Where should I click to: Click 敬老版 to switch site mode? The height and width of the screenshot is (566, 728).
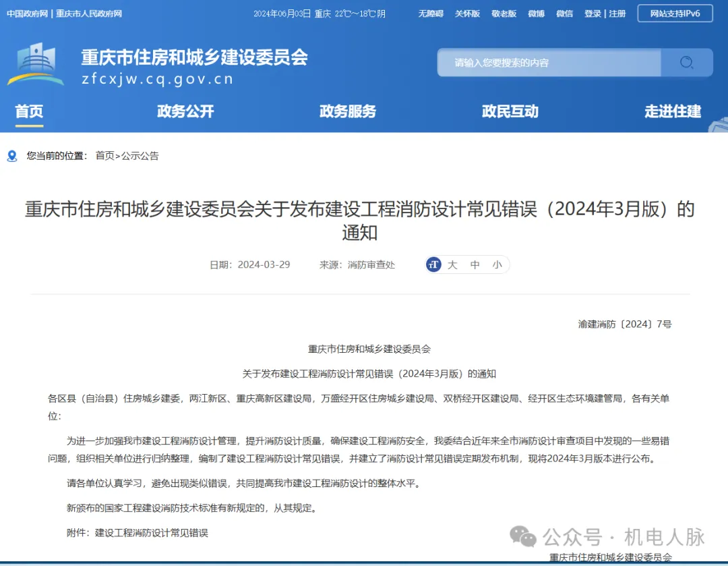click(503, 13)
